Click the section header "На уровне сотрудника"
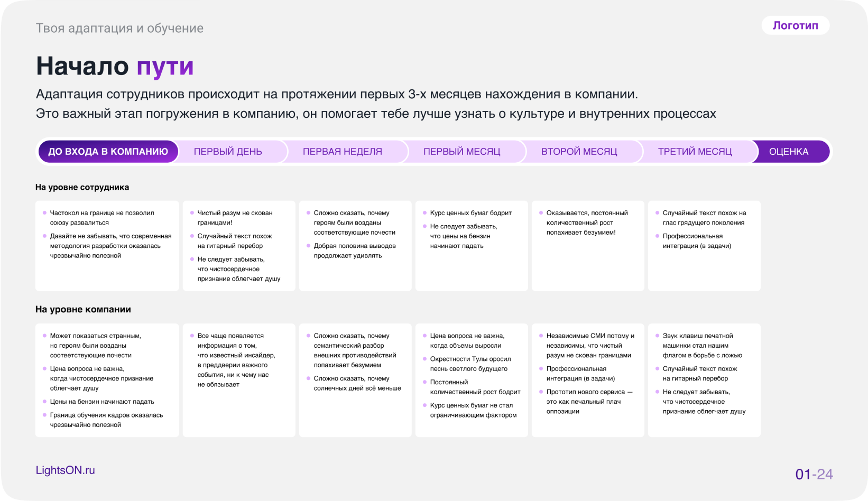868x501 pixels. point(82,187)
